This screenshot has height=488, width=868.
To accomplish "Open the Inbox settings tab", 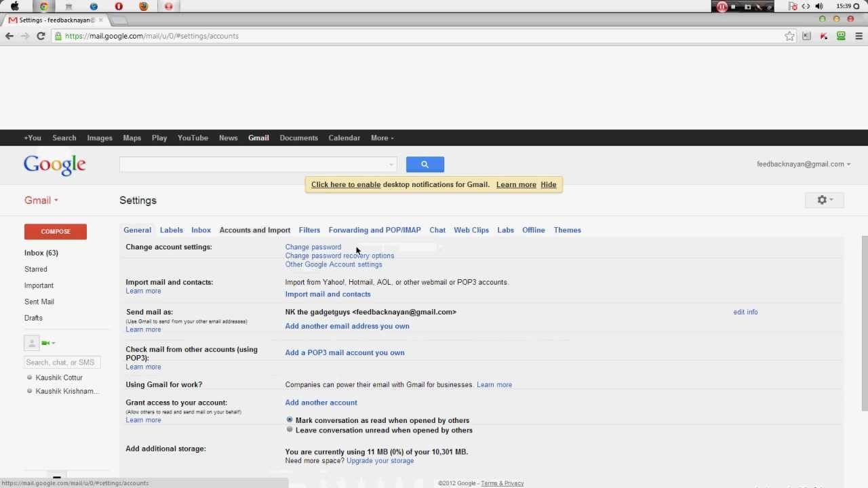I will (201, 230).
